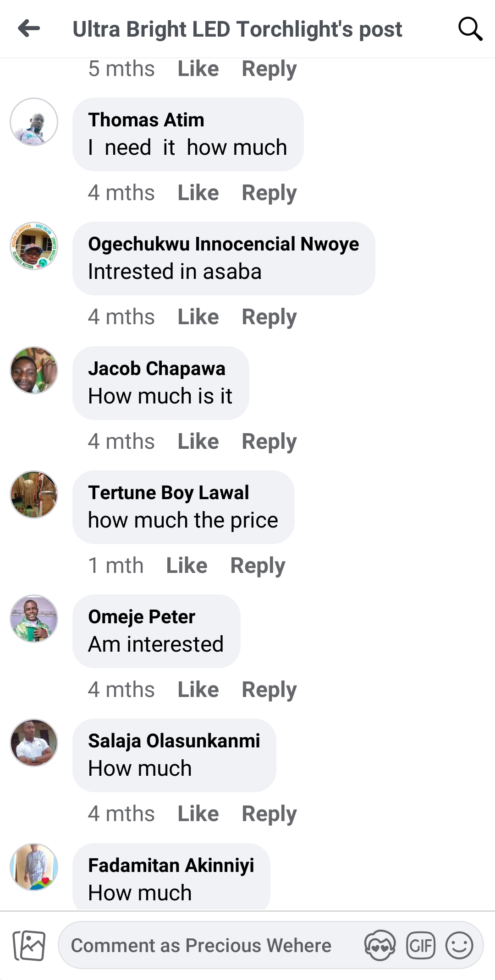Open the avatar sticker picker
The image size is (495, 980).
click(x=379, y=946)
